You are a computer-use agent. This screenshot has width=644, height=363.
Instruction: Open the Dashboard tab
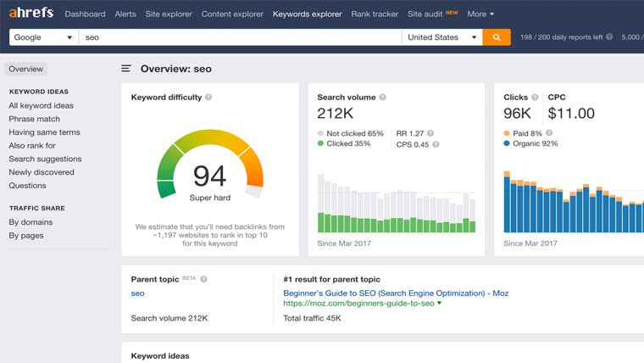(x=85, y=14)
